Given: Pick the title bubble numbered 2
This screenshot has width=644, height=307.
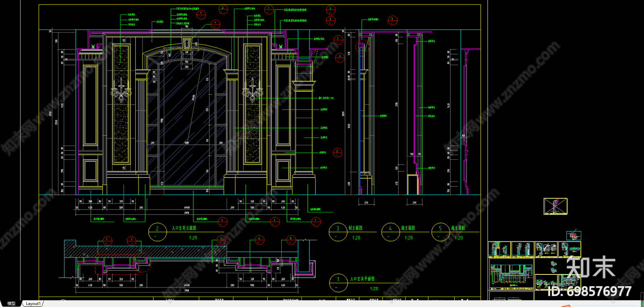Looking at the screenshot, I should coord(157,232).
